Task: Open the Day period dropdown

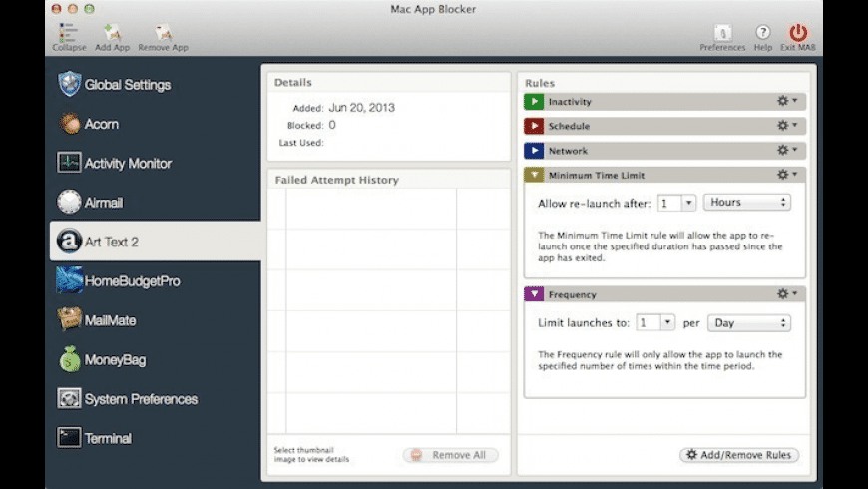Action: 749,323
